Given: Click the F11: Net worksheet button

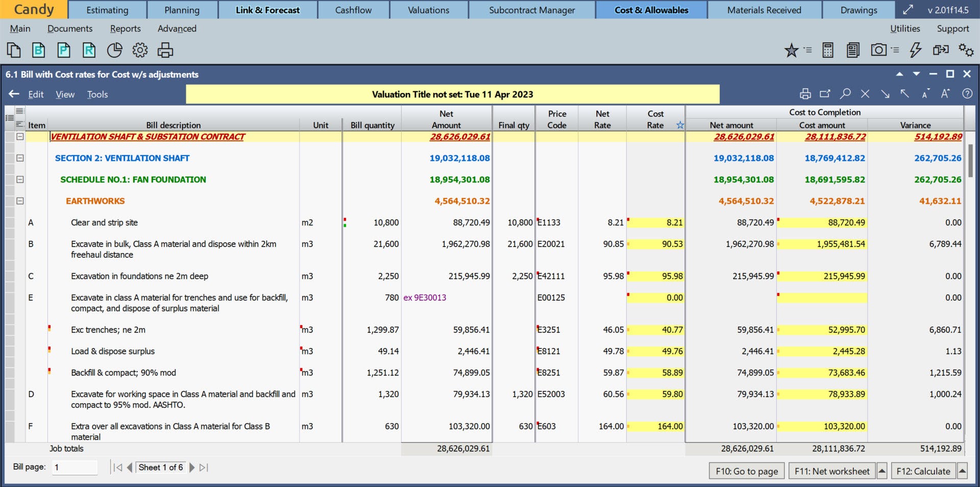Looking at the screenshot, I should (x=832, y=471).
